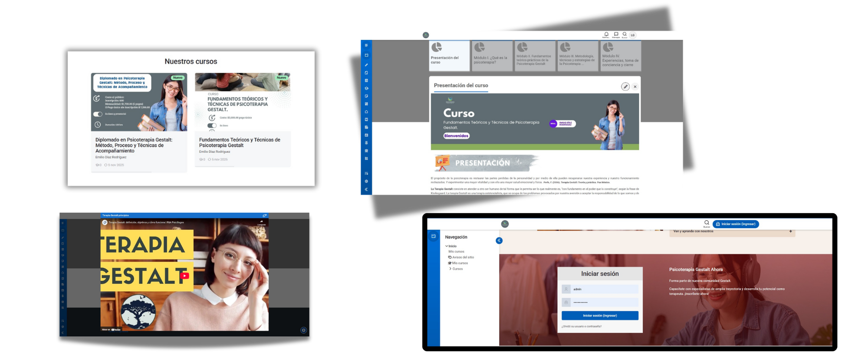Open the notifications bell icon
This screenshot has width=868, height=356.
606,34
